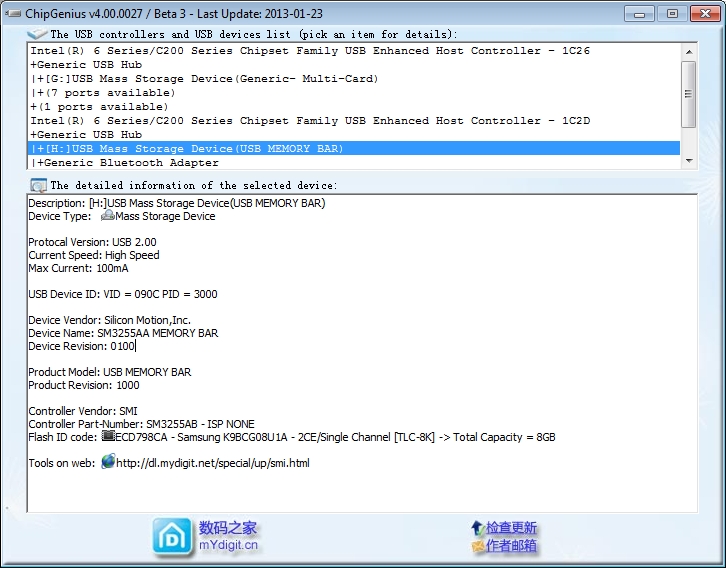
Task: Minimize the ChipGenius window
Action: pos(639,14)
